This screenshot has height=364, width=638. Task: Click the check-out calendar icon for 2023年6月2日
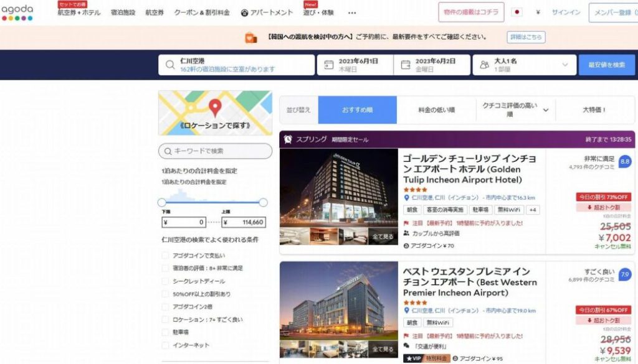click(x=406, y=65)
